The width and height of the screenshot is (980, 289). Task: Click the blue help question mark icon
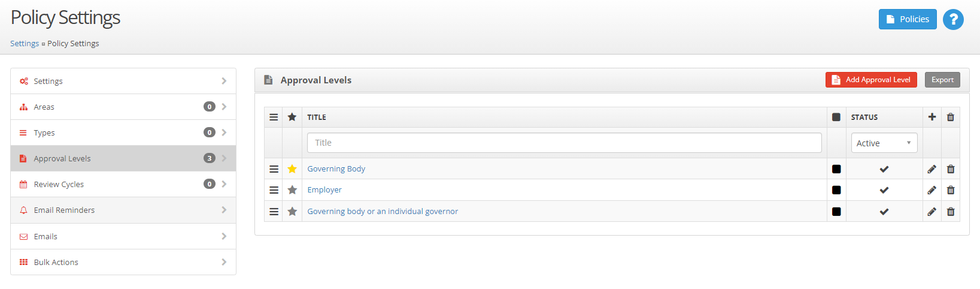(x=953, y=20)
